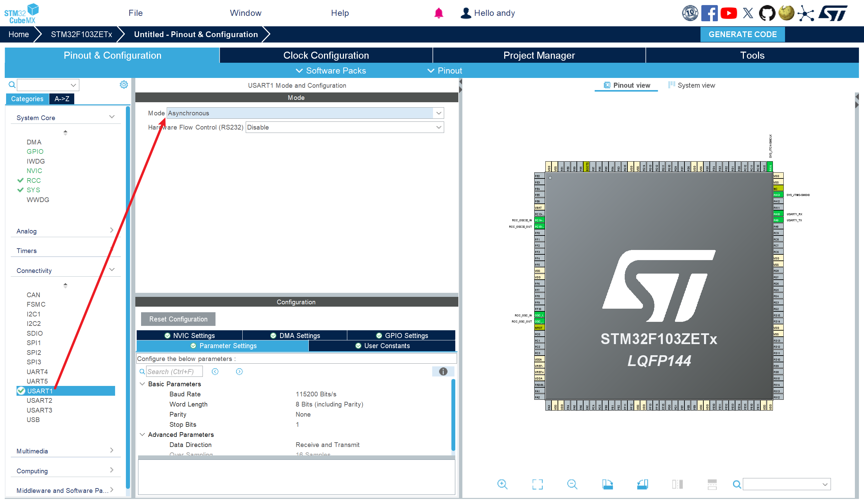Open the Facebook icon link

pos(709,13)
